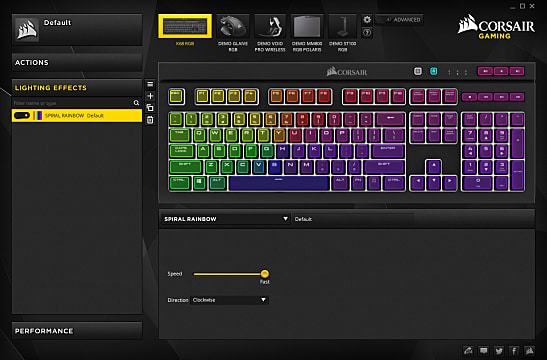
Task: Select the Spiral Rainbow Default effect row
Action: [77, 115]
